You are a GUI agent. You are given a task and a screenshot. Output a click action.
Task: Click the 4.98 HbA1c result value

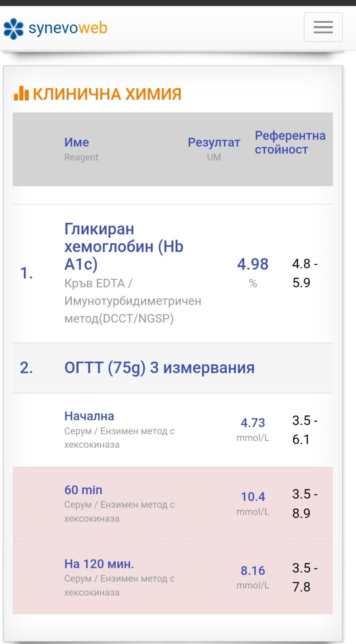253,264
